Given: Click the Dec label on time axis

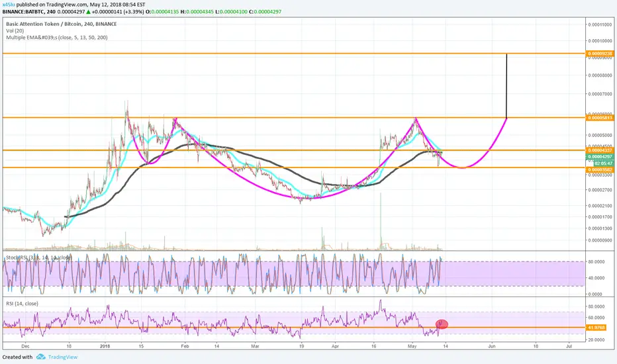Looking at the screenshot, I should click(25, 346).
